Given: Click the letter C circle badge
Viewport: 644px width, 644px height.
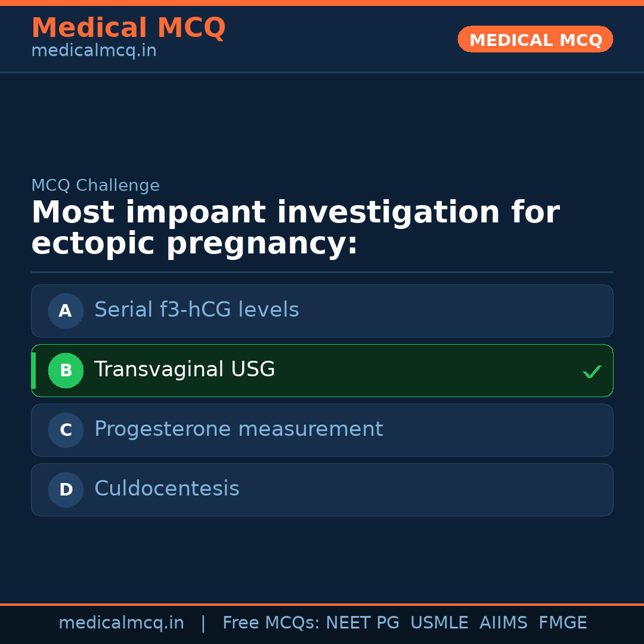Looking at the screenshot, I should tap(66, 430).
